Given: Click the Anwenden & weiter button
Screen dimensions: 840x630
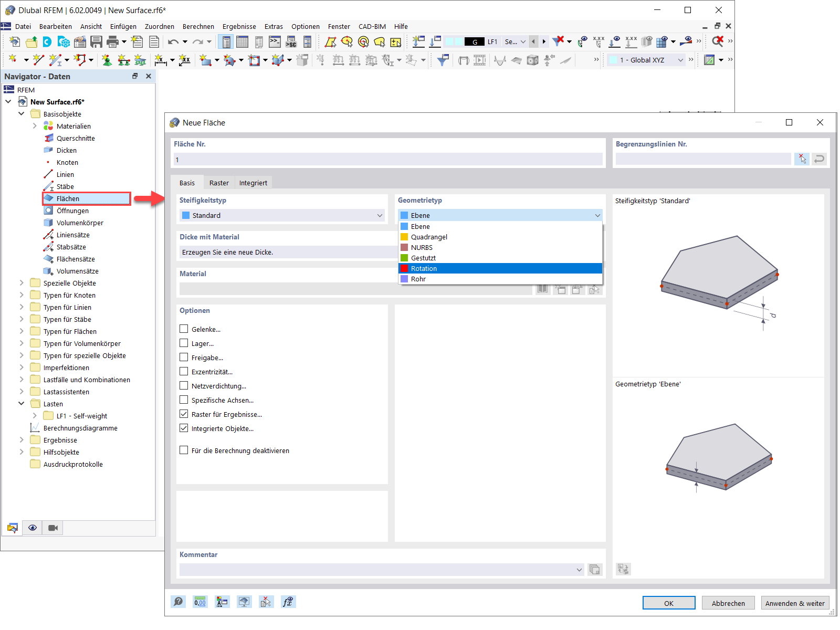Looking at the screenshot, I should click(795, 603).
